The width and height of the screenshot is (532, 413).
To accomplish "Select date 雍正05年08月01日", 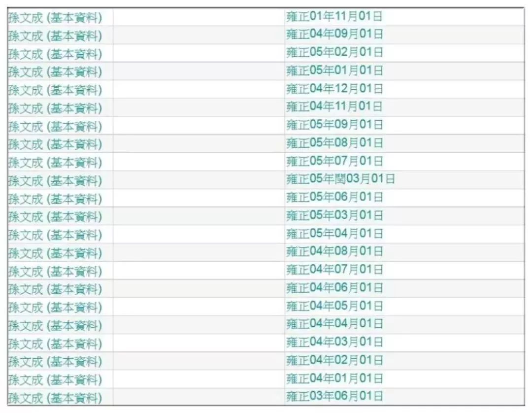I will (x=334, y=143).
